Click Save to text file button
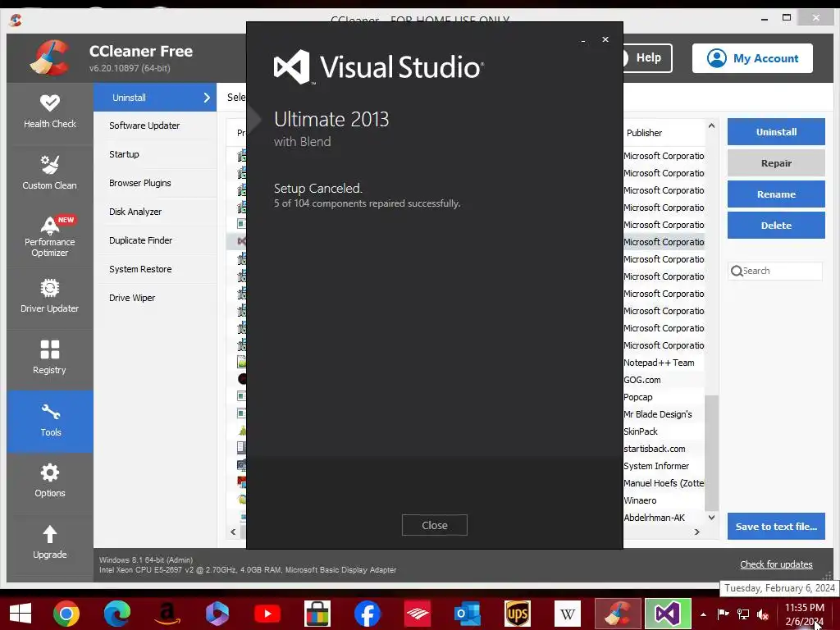 tap(776, 527)
